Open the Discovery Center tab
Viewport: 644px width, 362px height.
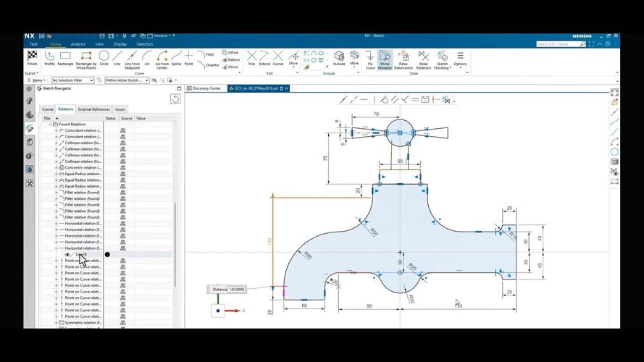pyautogui.click(x=206, y=88)
